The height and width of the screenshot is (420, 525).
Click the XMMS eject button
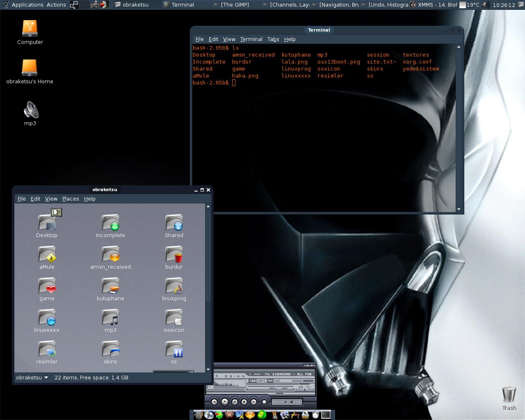pos(264,402)
